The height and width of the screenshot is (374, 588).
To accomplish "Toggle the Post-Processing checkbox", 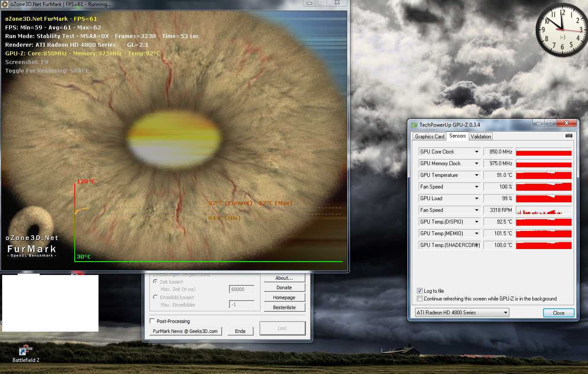I will tap(152, 321).
